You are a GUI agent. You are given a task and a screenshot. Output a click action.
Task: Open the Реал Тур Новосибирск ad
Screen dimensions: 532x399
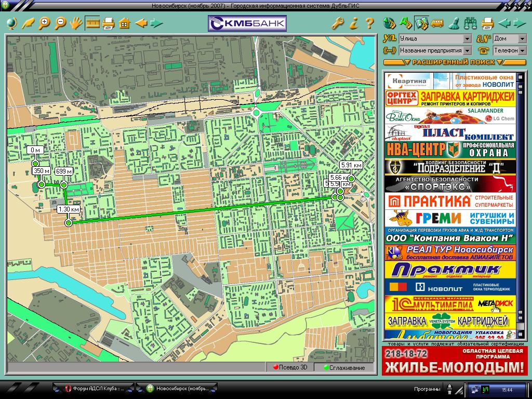pos(450,253)
